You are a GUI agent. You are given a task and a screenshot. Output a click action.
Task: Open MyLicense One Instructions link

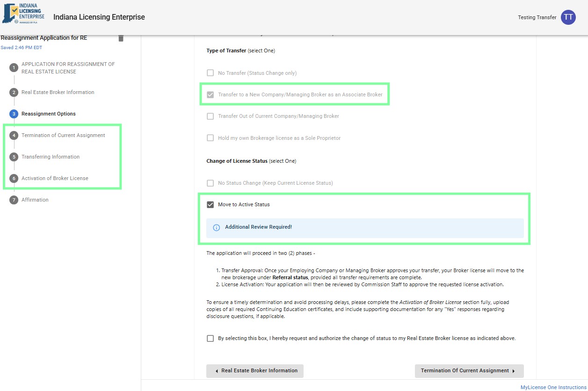click(x=553, y=387)
